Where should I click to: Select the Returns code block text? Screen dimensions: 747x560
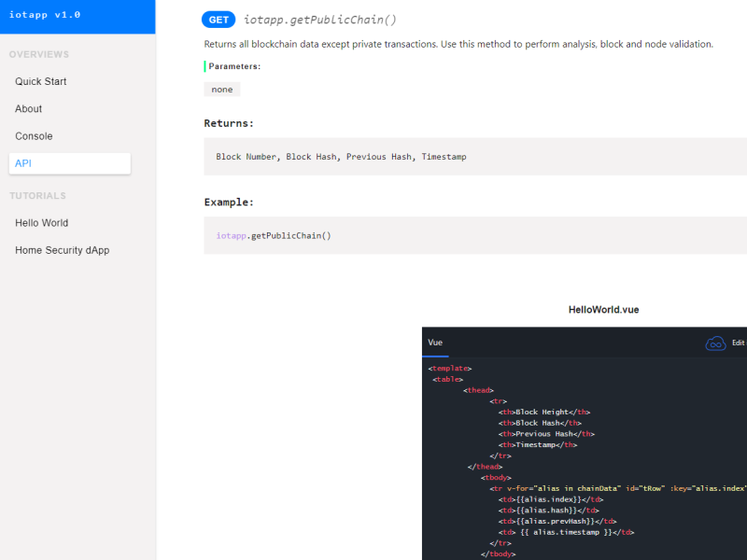[x=337, y=156]
